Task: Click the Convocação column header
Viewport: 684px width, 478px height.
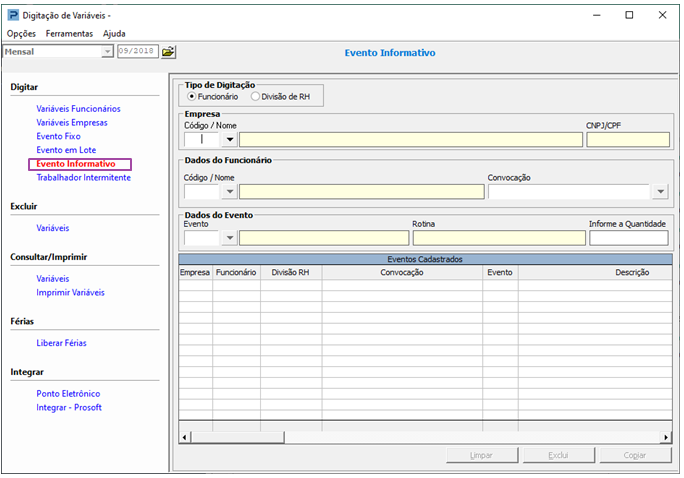Action: pyautogui.click(x=402, y=273)
